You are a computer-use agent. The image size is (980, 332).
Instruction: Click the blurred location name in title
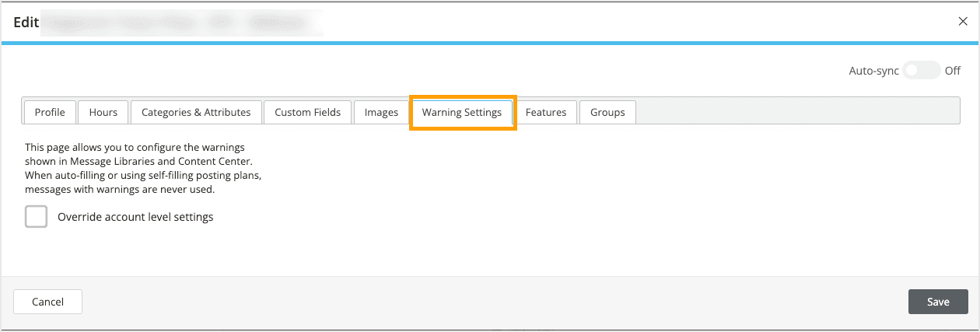pyautogui.click(x=183, y=22)
